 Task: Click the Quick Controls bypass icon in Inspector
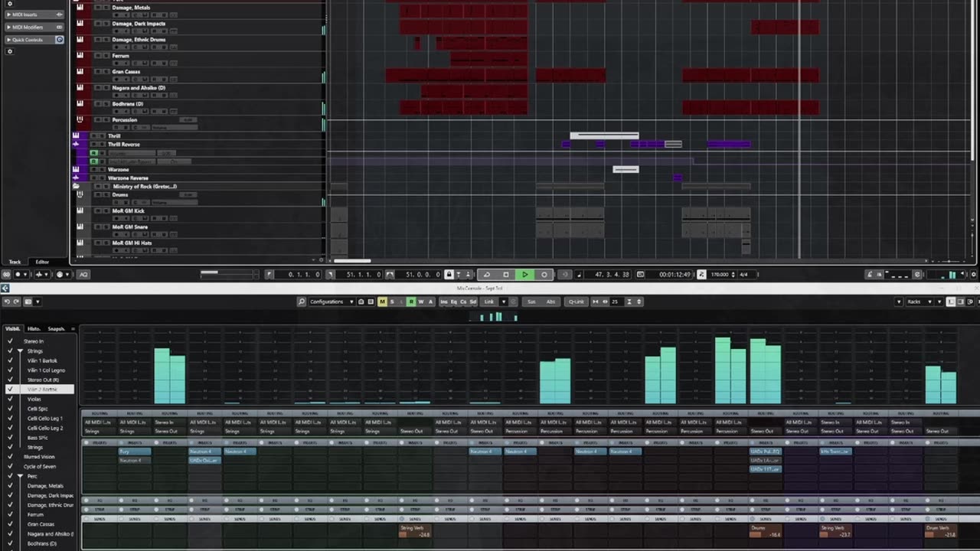click(60, 40)
